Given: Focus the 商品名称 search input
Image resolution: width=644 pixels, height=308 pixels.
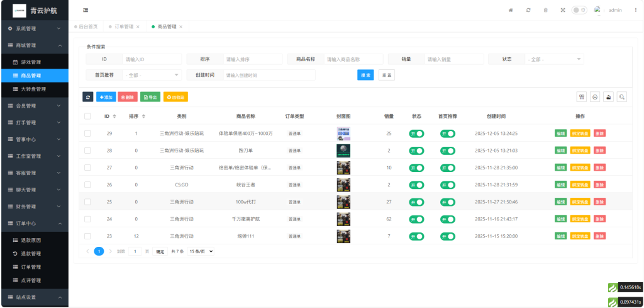Looking at the screenshot, I should [x=353, y=59].
